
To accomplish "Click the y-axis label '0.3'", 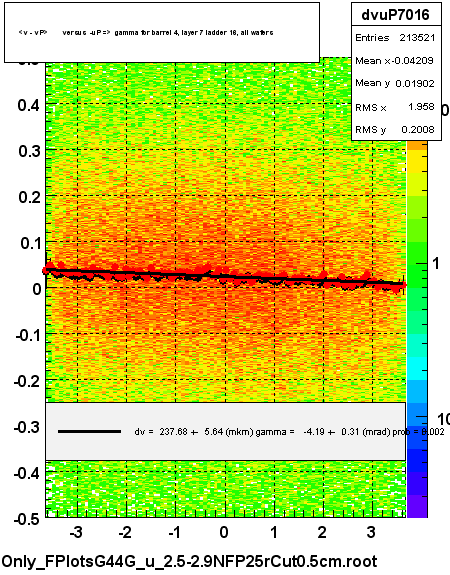I will pos(29,151).
